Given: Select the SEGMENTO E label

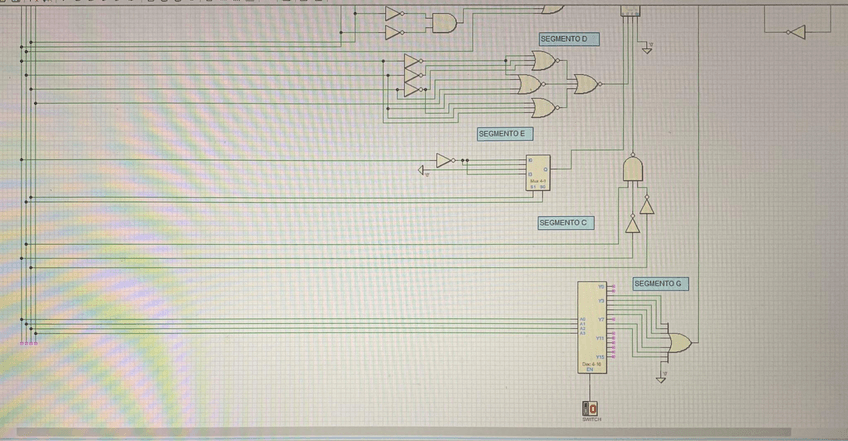Looking at the screenshot, I should (x=504, y=133).
